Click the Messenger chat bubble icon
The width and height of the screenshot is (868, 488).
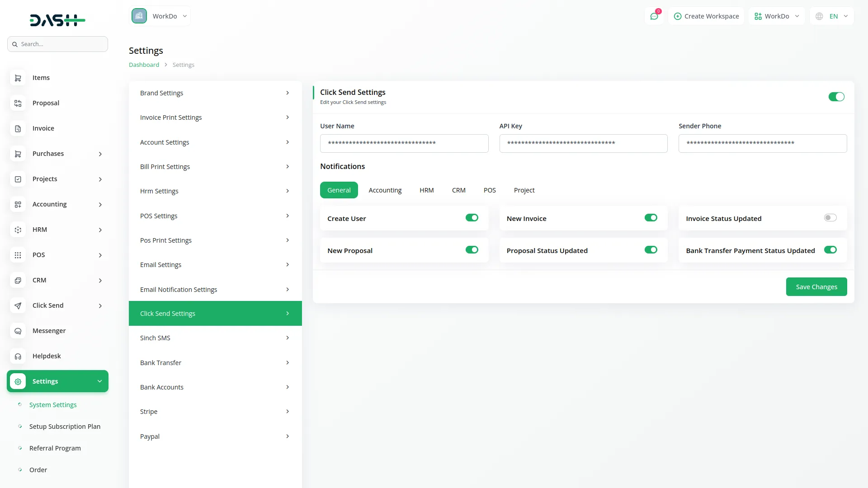18,331
